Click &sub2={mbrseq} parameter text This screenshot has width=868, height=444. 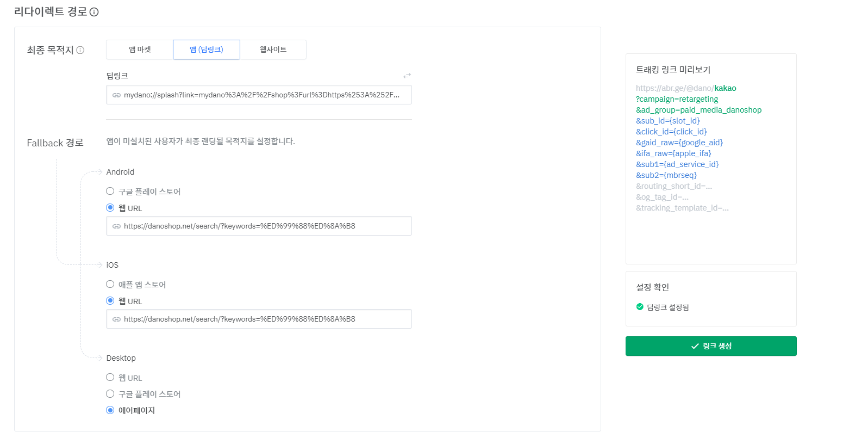(x=666, y=175)
